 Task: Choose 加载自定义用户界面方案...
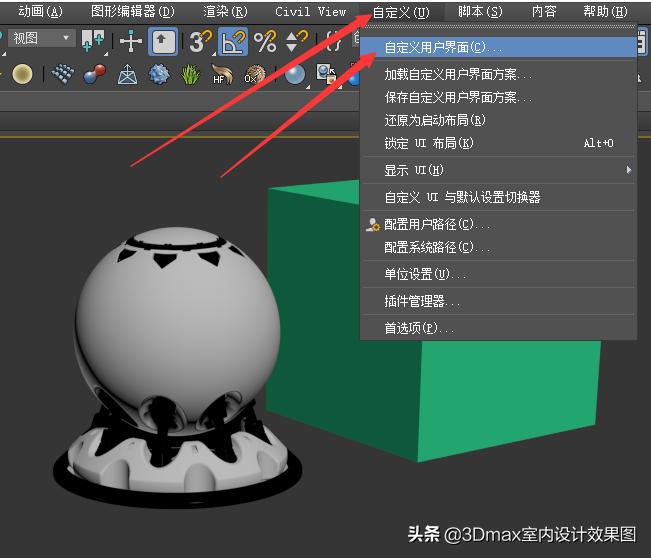point(498,75)
